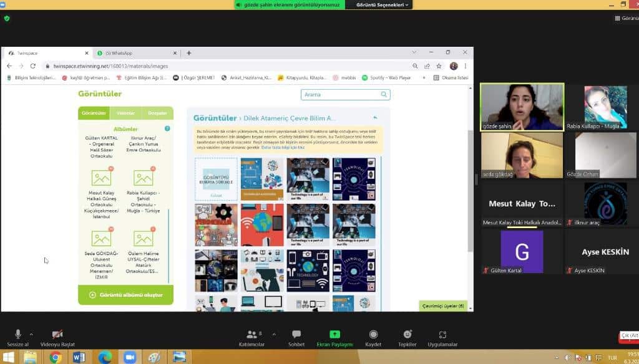Open the Sohbet chat panel

coord(296,337)
